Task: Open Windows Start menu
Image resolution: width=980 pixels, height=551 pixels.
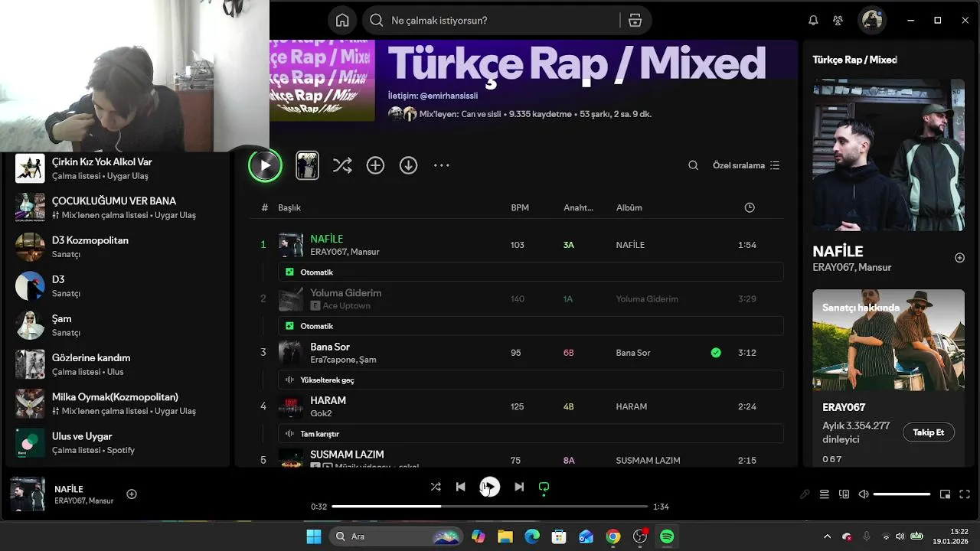Action: click(x=314, y=536)
